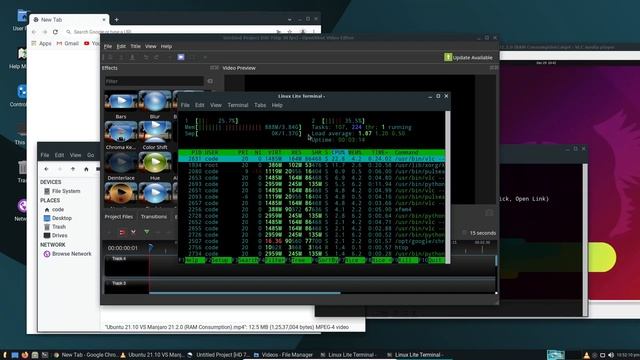Select the Bars effect thumbnail in OpenShot
This screenshot has width=640, height=360.
(x=121, y=101)
